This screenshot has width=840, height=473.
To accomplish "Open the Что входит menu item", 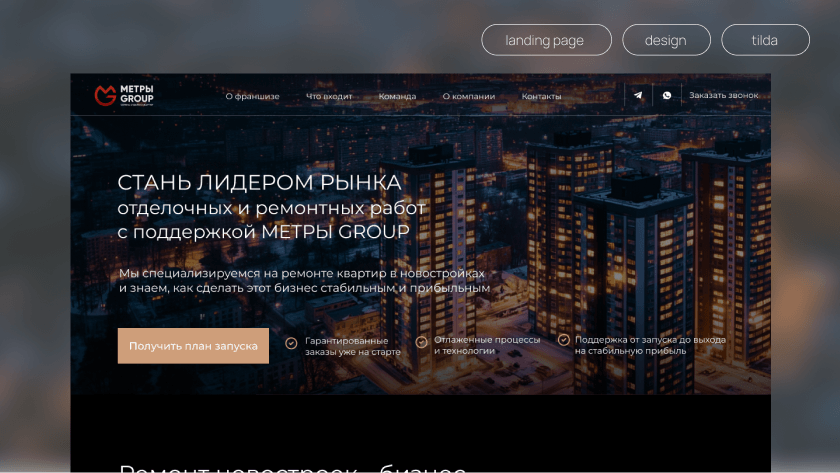I will (x=329, y=96).
